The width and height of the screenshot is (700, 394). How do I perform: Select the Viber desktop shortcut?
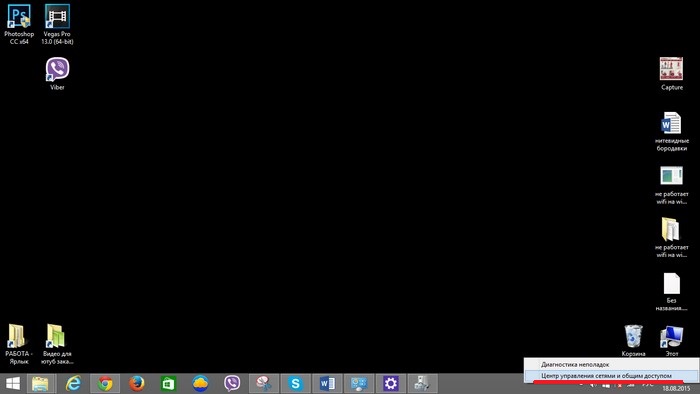(57, 74)
